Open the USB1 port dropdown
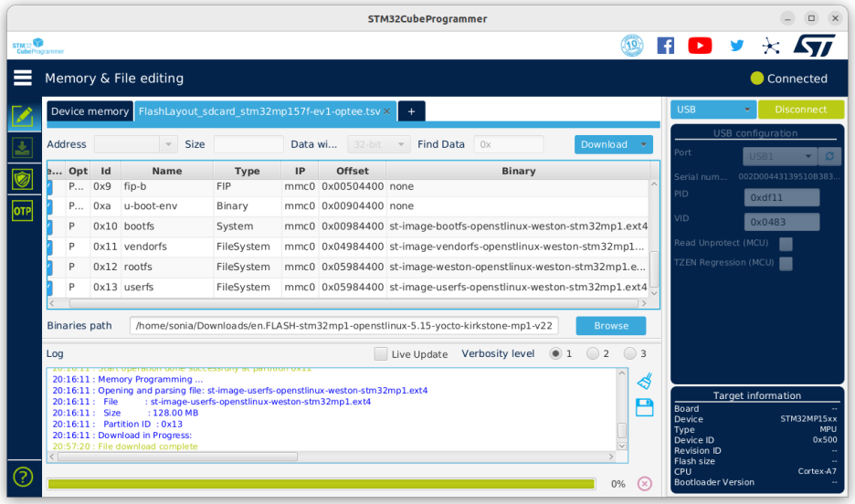Image resolution: width=855 pixels, height=504 pixels. pyautogui.click(x=780, y=156)
